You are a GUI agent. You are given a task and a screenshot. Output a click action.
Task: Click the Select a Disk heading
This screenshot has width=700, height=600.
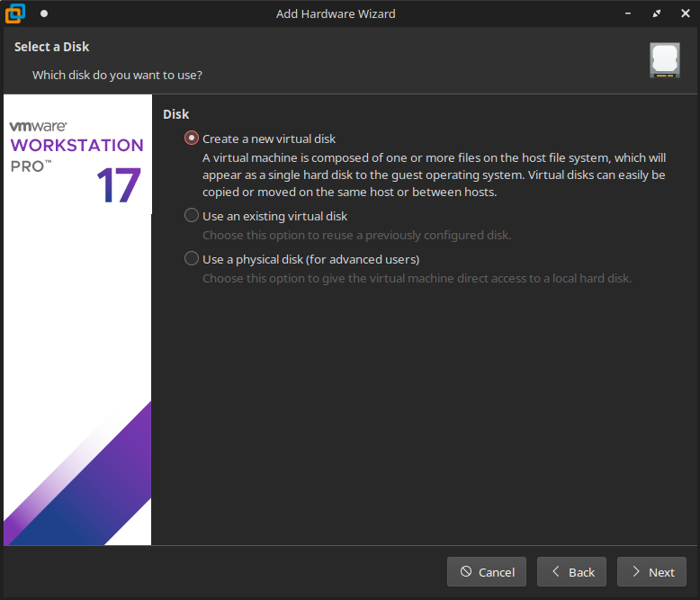point(52,47)
